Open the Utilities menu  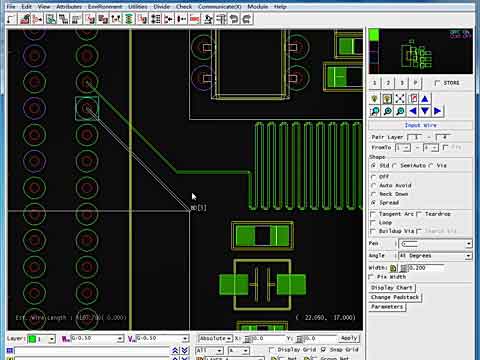pyautogui.click(x=138, y=7)
